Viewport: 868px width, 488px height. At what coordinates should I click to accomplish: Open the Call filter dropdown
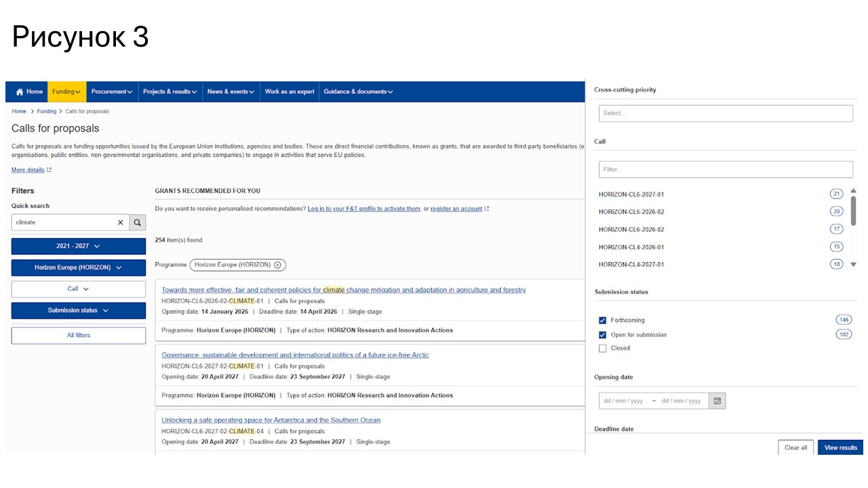pos(79,289)
